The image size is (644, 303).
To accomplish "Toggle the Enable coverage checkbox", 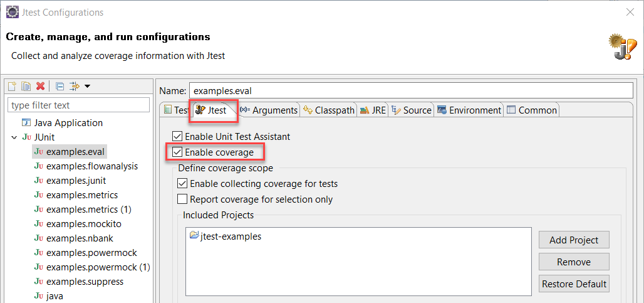I will [x=177, y=152].
